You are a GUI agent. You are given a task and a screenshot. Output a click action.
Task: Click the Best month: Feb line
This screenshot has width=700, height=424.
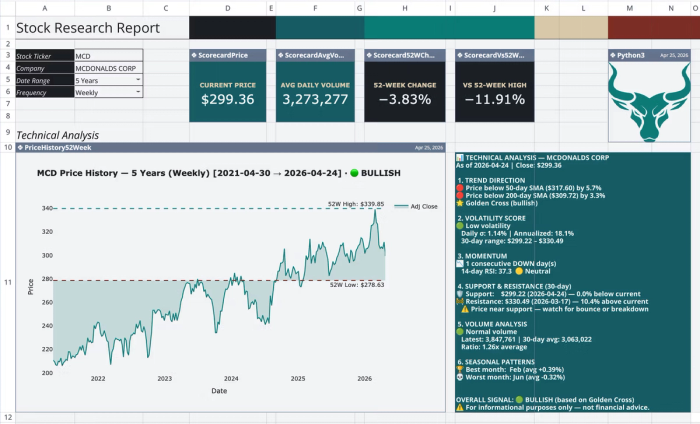click(510, 370)
